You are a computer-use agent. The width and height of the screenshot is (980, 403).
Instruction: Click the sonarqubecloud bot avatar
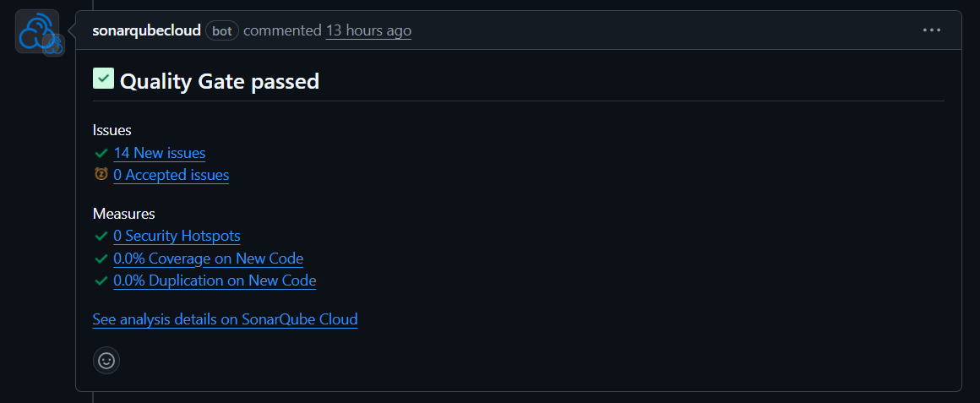coord(35,30)
